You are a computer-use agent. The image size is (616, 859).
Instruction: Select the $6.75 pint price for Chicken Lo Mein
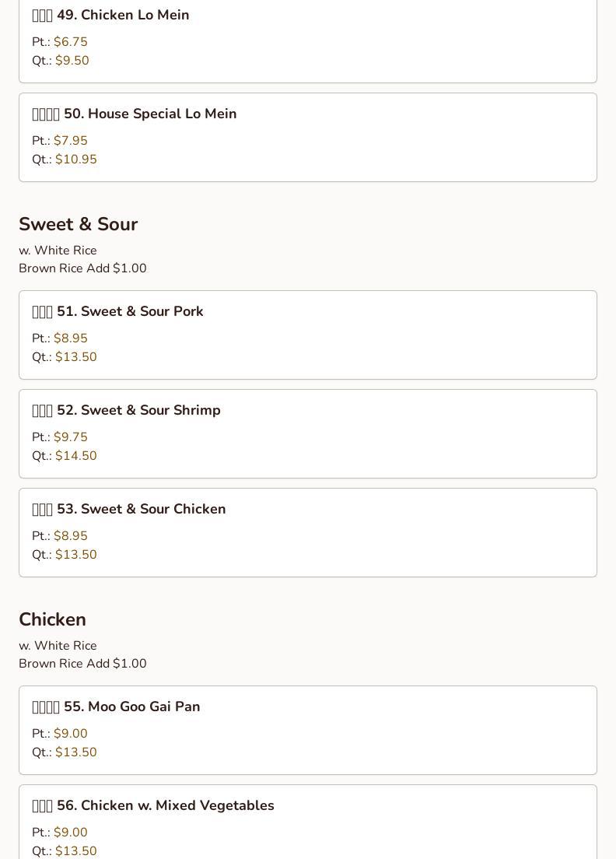70,42
